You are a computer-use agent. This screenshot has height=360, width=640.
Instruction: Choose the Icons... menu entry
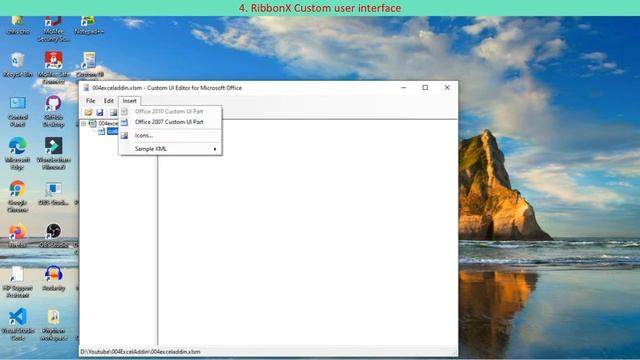tap(170, 136)
